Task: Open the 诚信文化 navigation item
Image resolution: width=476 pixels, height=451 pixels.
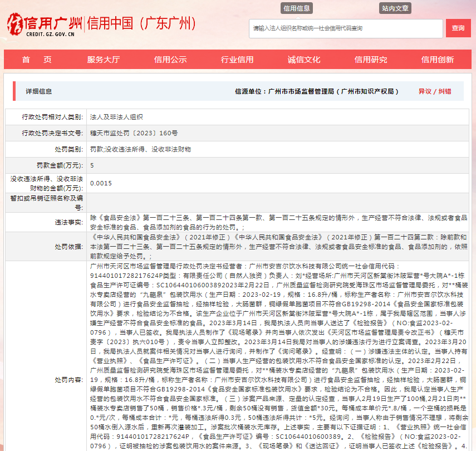Action: 304,60
